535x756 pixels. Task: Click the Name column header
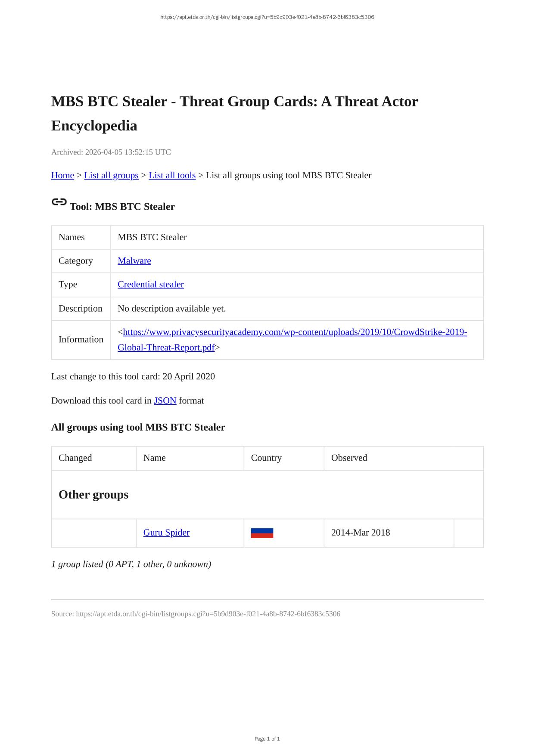(x=154, y=458)
